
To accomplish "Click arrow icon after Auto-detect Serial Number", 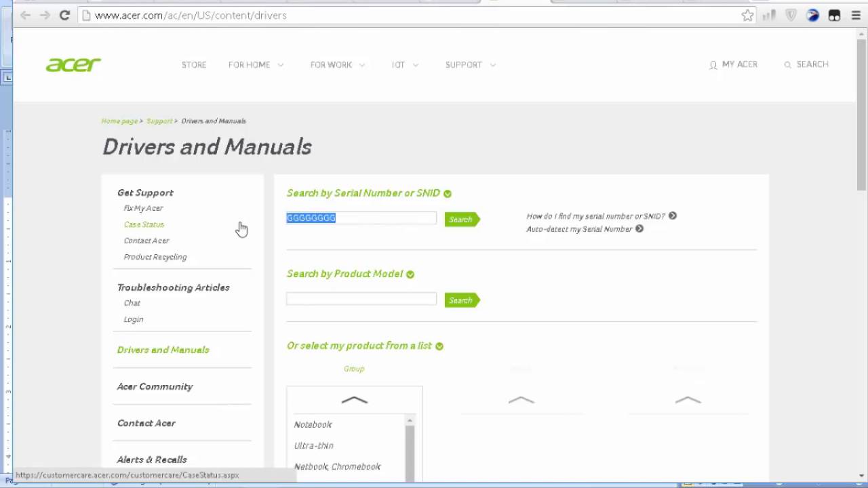I will click(639, 228).
